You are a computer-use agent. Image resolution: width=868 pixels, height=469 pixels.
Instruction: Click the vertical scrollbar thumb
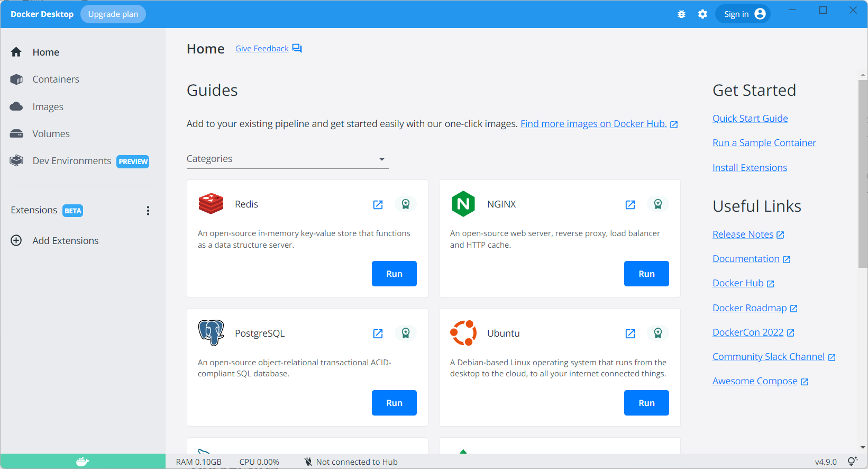tap(863, 174)
